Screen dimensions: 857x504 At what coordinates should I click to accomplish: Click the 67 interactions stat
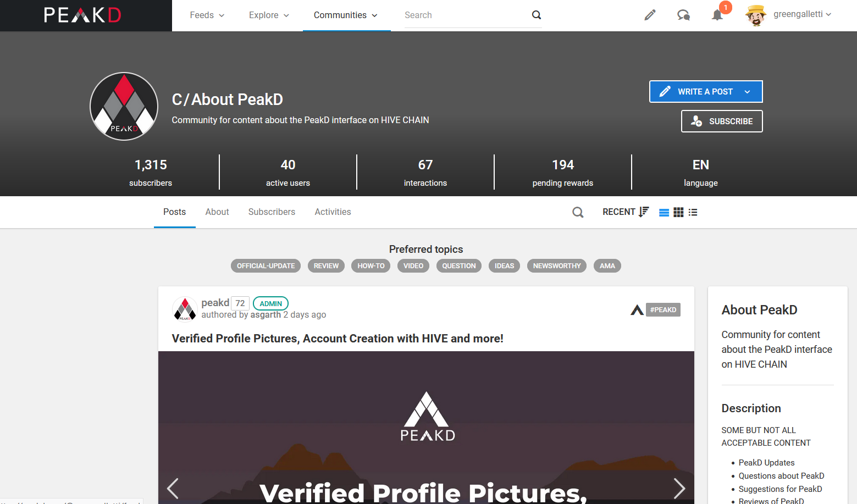425,173
